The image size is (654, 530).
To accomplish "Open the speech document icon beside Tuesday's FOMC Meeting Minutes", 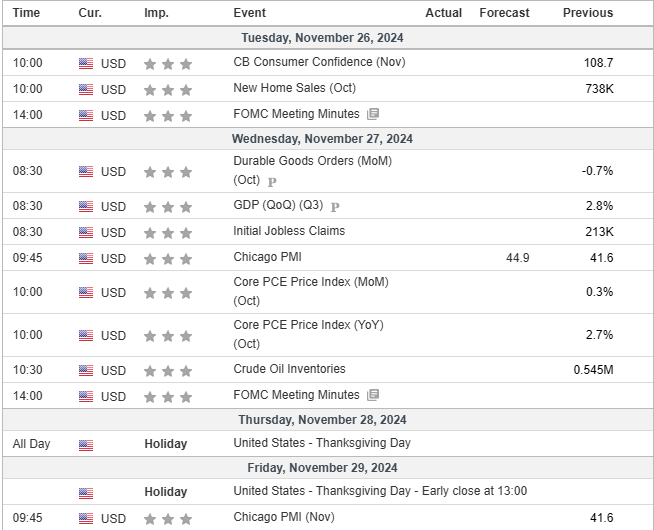I will [x=373, y=114].
